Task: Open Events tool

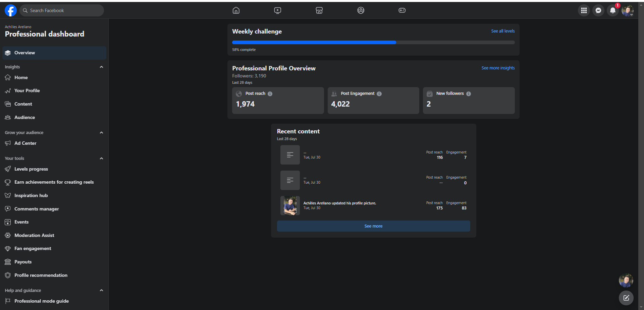Action: pyautogui.click(x=54, y=222)
